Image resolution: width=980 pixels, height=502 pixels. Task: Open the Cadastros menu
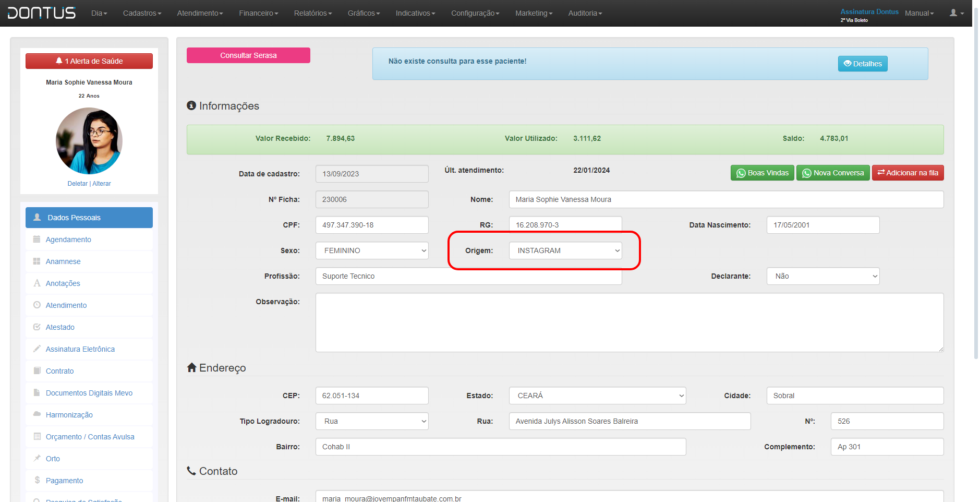142,13
